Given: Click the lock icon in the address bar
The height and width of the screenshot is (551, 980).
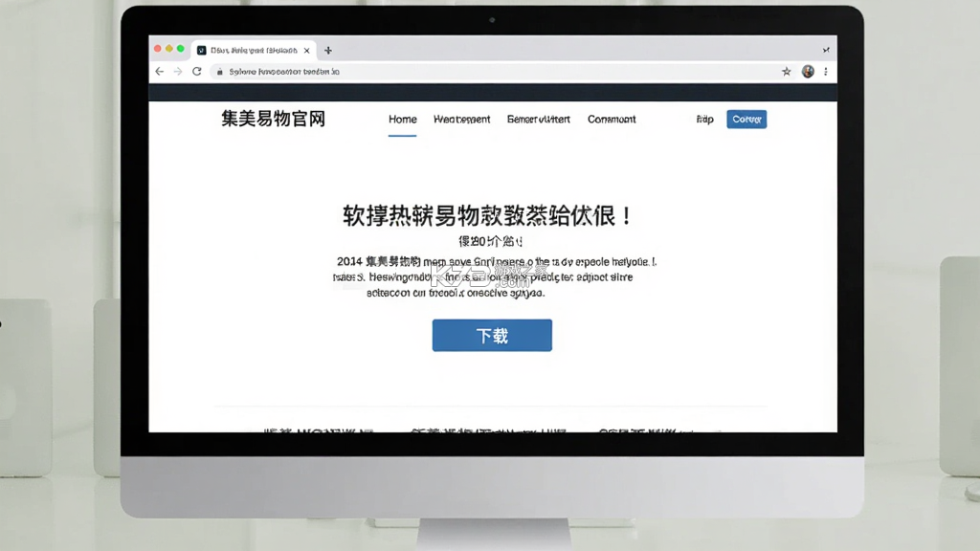Looking at the screenshot, I should (x=219, y=72).
